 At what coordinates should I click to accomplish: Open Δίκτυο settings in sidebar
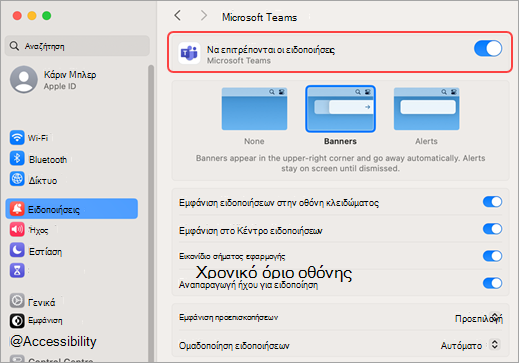pos(72,180)
